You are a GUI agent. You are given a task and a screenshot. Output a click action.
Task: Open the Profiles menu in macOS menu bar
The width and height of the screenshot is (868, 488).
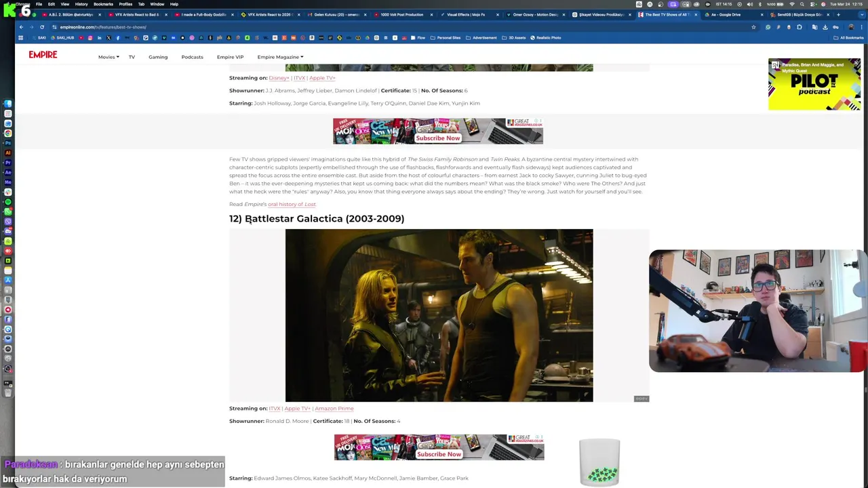coord(125,4)
